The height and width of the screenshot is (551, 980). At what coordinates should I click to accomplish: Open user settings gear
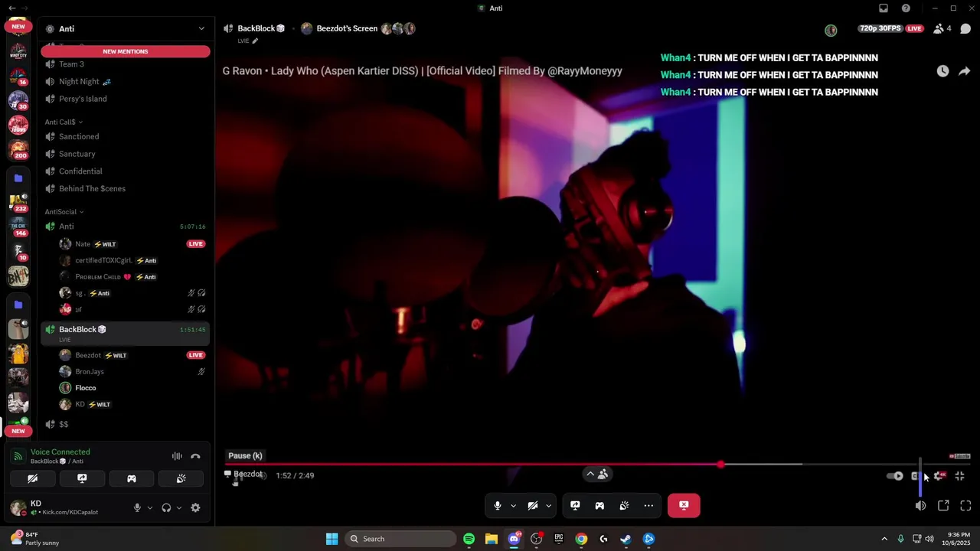pos(195,507)
